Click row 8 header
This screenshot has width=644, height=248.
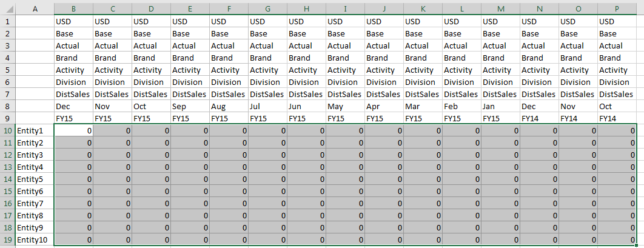point(7,106)
